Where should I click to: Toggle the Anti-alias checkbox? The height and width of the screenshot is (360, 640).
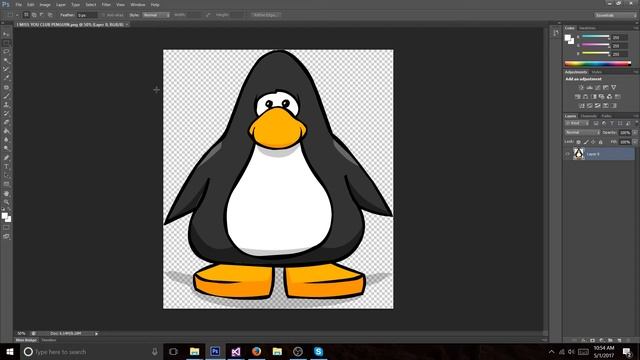103,15
